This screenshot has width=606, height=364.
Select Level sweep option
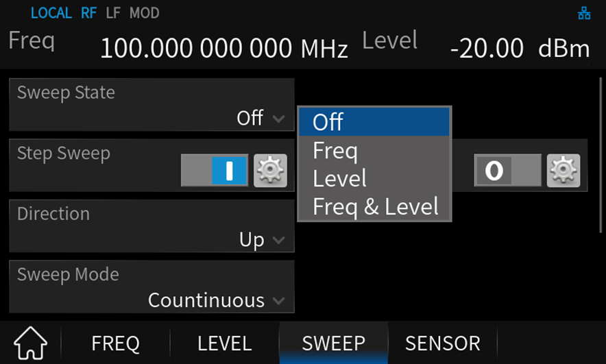click(374, 178)
